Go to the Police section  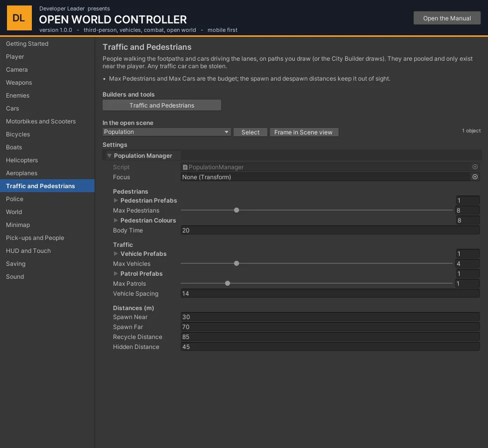click(47, 199)
